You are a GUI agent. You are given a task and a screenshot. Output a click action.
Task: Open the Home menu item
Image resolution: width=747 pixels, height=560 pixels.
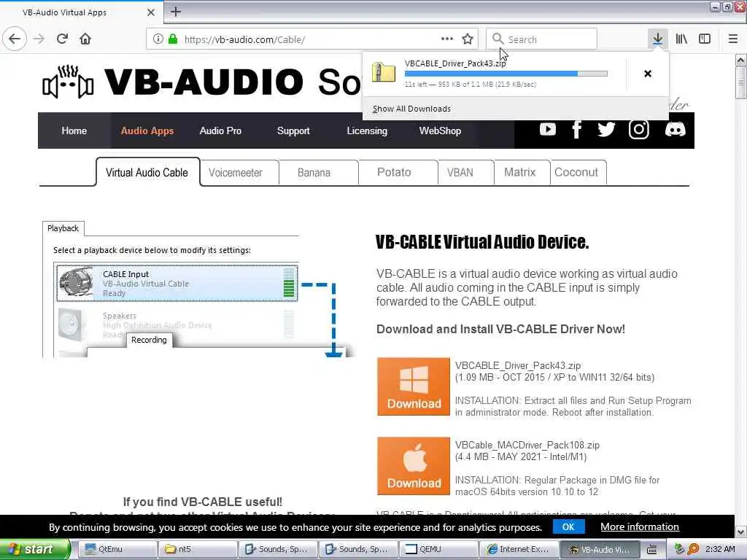click(x=74, y=131)
